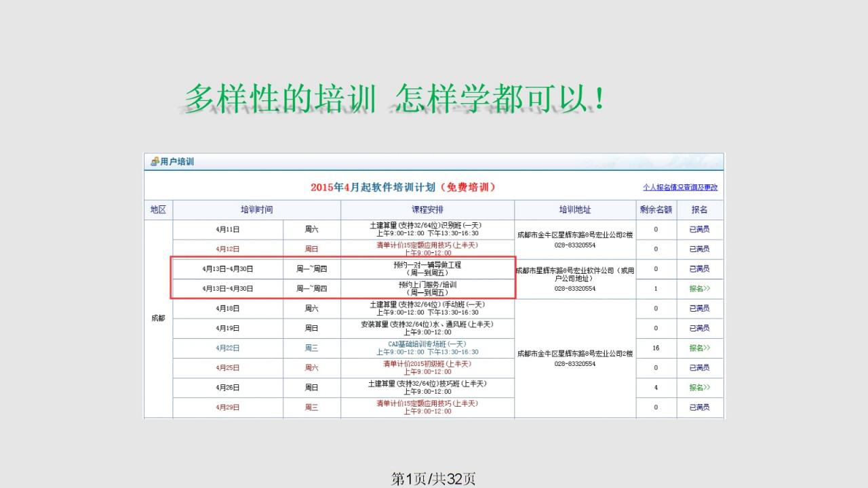Click 已满员 in the 4月12日 row
Image resolution: width=868 pixels, height=488 pixels.
coord(700,249)
